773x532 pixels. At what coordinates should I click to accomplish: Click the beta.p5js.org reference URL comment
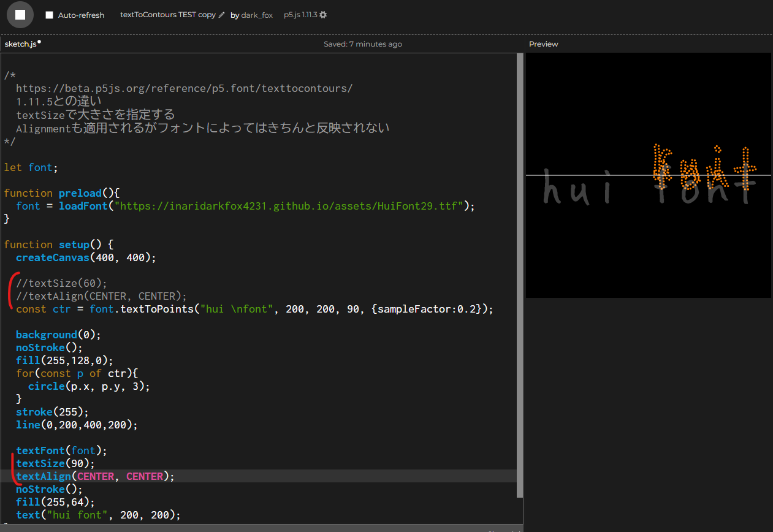pyautogui.click(x=184, y=88)
